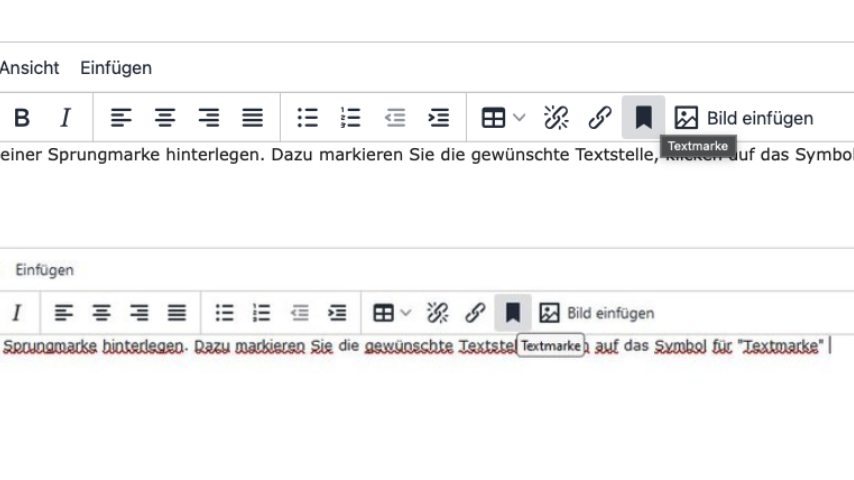The width and height of the screenshot is (854, 480).
Task: Open table dropdown arrow in lower toolbar
Action: click(405, 313)
